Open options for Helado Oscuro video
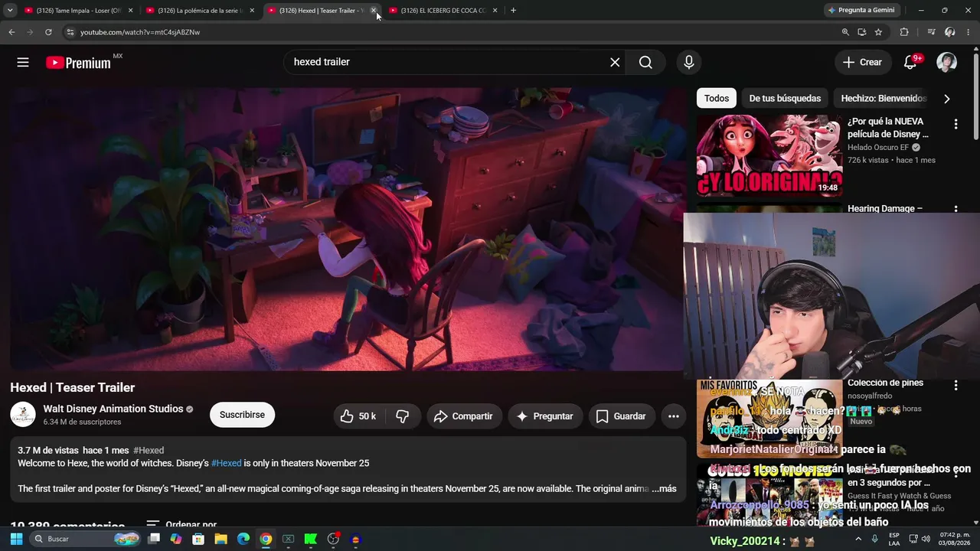This screenshot has height=551, width=980. tap(955, 124)
